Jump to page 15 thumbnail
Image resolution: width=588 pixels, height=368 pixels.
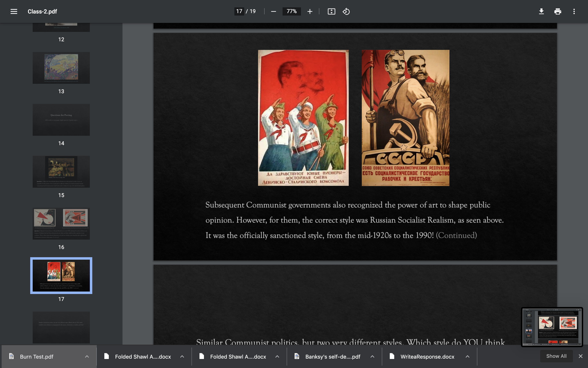(x=61, y=172)
